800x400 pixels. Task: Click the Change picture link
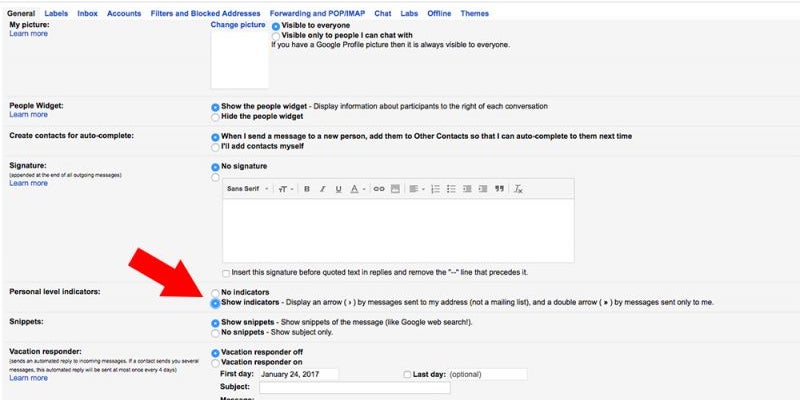(238, 25)
